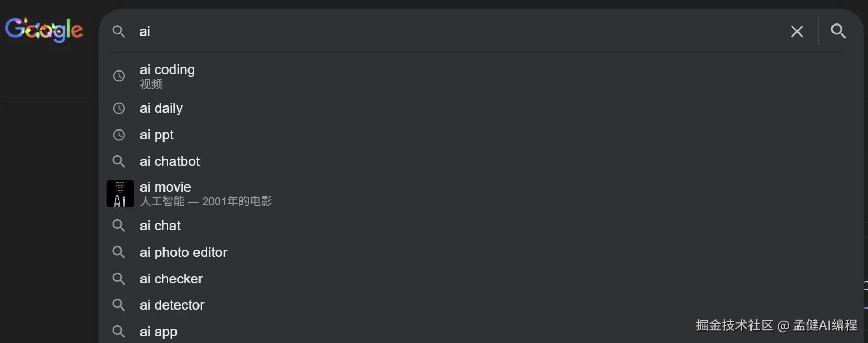The width and height of the screenshot is (868, 343).
Task: Select the "ai chat" suggestion
Action: [x=160, y=226]
